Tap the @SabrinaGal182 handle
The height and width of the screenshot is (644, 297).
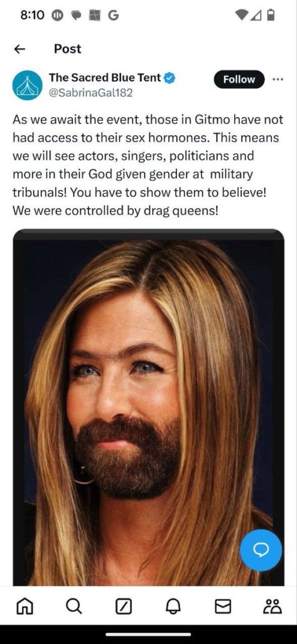[90, 93]
